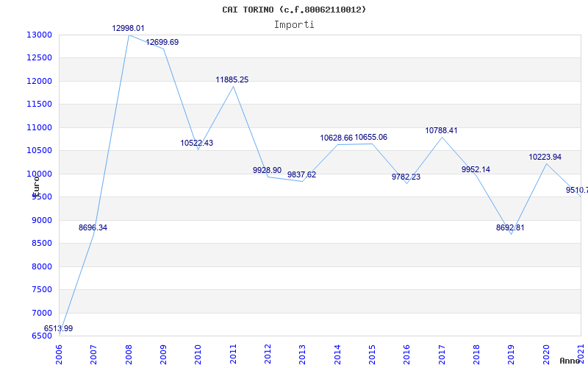
Task: Click the 2015 year axis label
Action: [372, 354]
